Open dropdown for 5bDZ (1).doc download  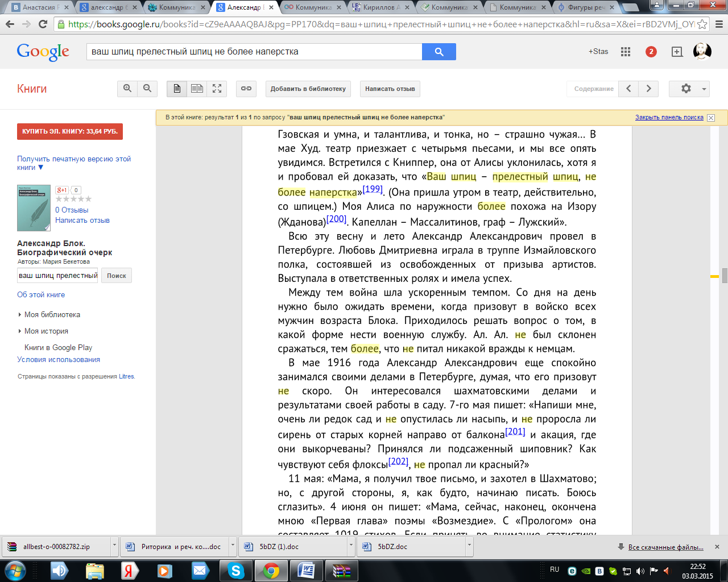(x=351, y=546)
